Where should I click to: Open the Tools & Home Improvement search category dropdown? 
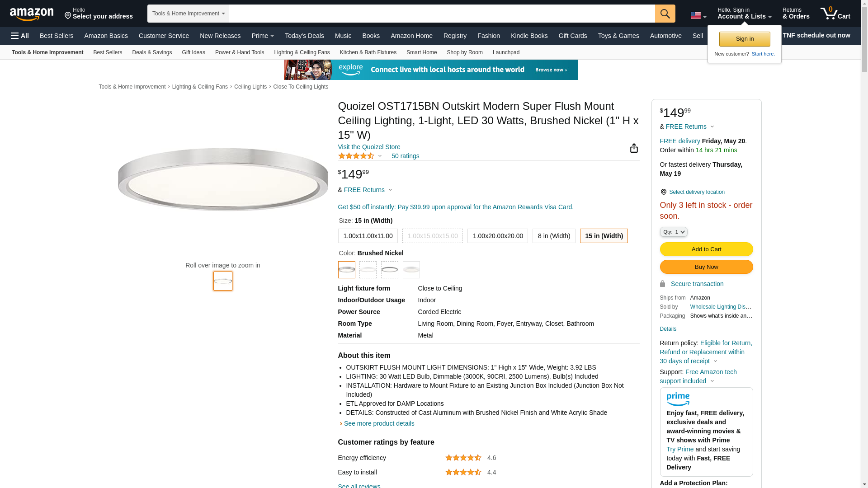coord(188,14)
